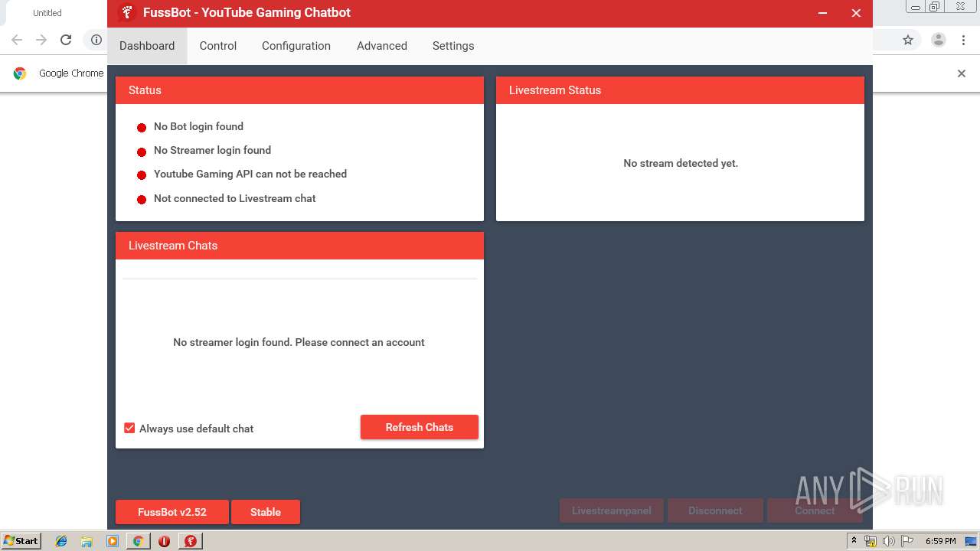Switch to Chrome in the taskbar
The width and height of the screenshot is (980, 551).
(x=139, y=541)
